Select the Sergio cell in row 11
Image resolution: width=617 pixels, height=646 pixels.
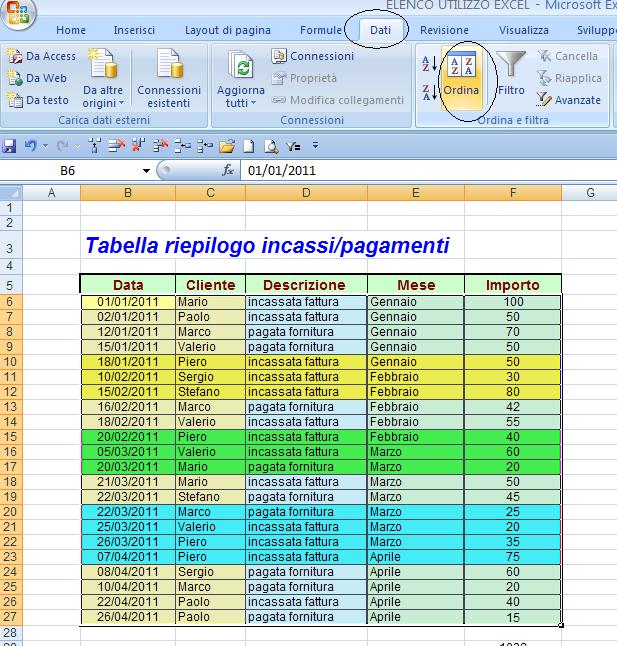click(x=210, y=377)
